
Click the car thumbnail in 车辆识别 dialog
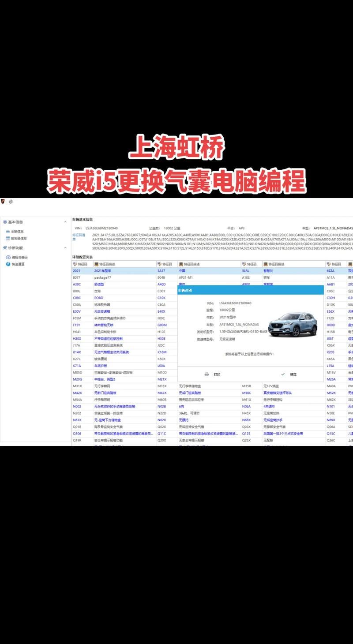pos(293,324)
